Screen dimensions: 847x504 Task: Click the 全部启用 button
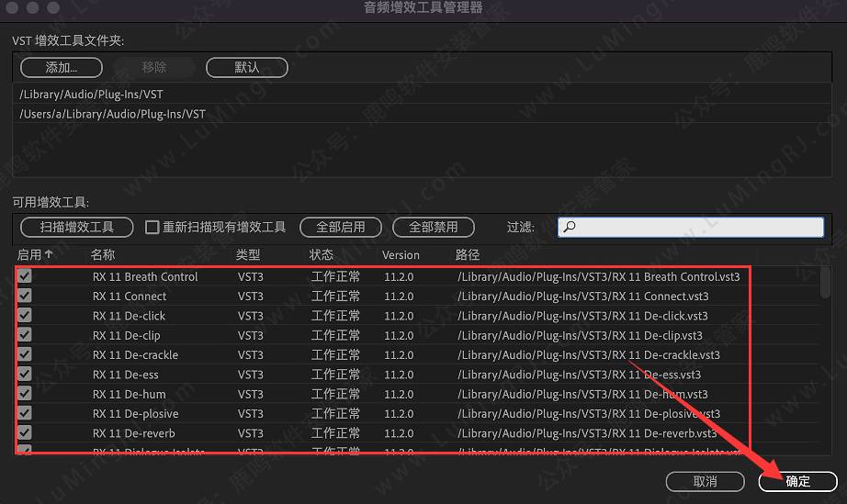[x=341, y=227]
